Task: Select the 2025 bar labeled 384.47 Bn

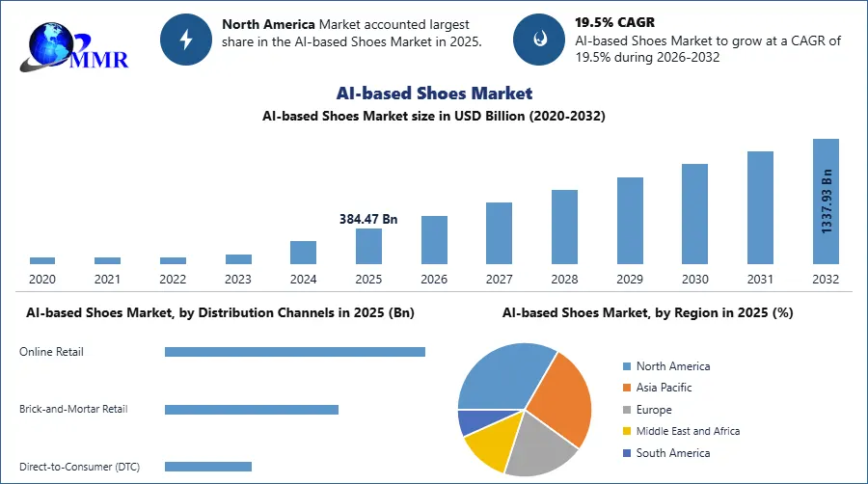Action: point(368,246)
